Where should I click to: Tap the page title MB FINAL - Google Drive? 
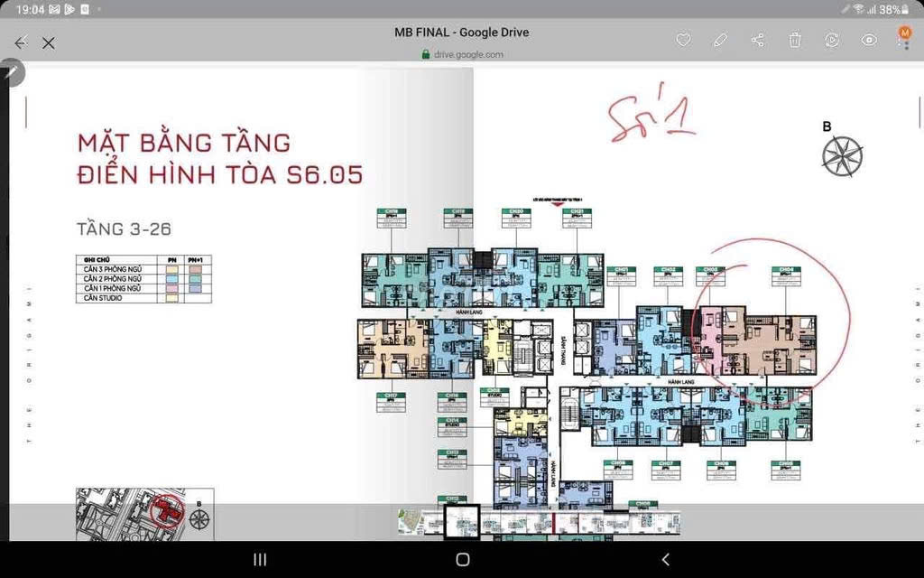[x=462, y=33]
